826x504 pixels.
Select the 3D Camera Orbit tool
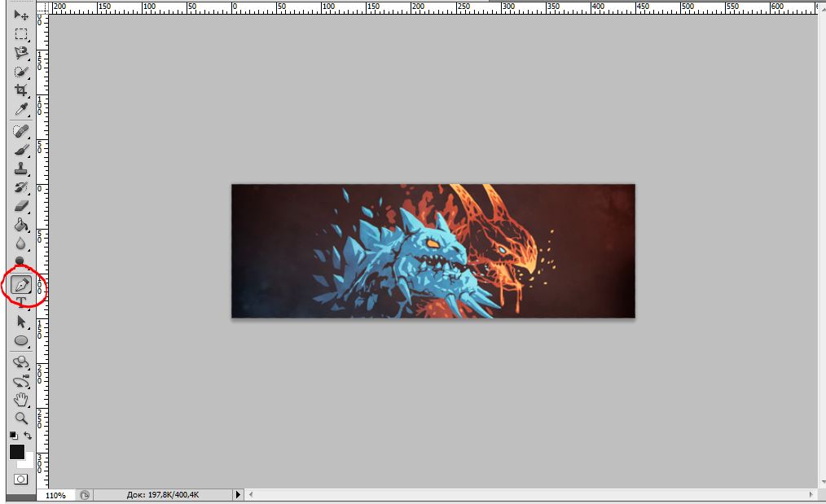pos(21,381)
